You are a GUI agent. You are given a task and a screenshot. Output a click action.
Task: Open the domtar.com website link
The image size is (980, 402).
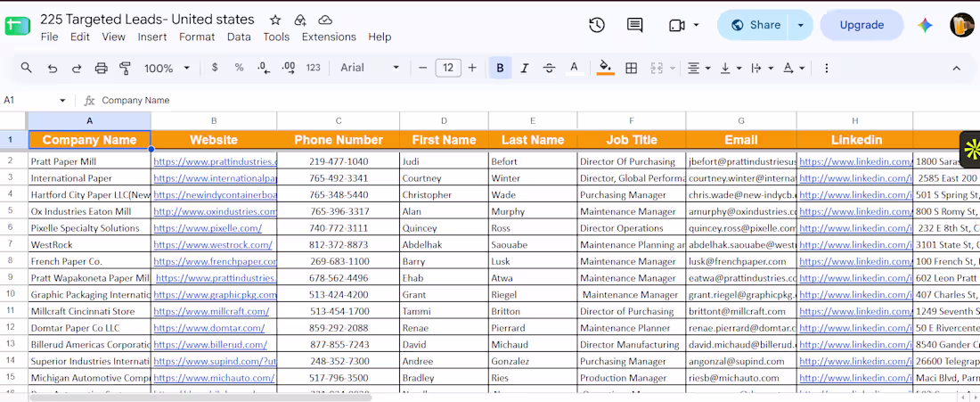coord(208,328)
